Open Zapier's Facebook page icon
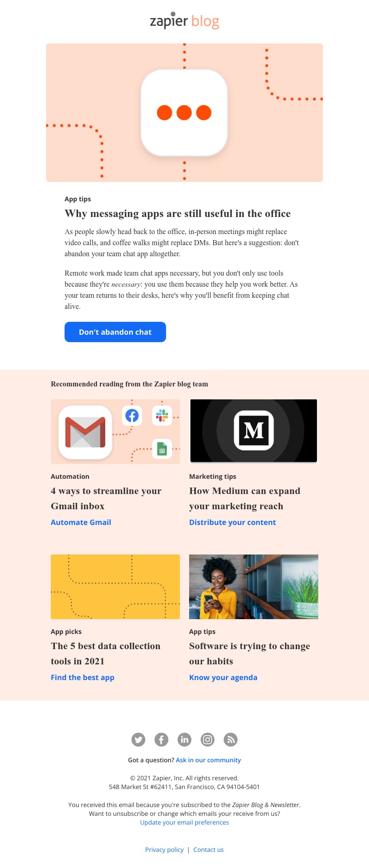 coord(161,740)
